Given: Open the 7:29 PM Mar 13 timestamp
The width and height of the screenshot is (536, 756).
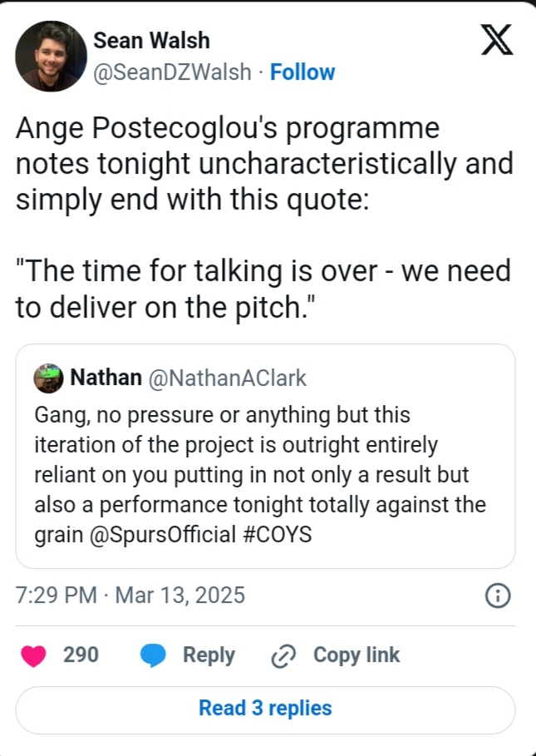Looking at the screenshot, I should (x=130, y=595).
